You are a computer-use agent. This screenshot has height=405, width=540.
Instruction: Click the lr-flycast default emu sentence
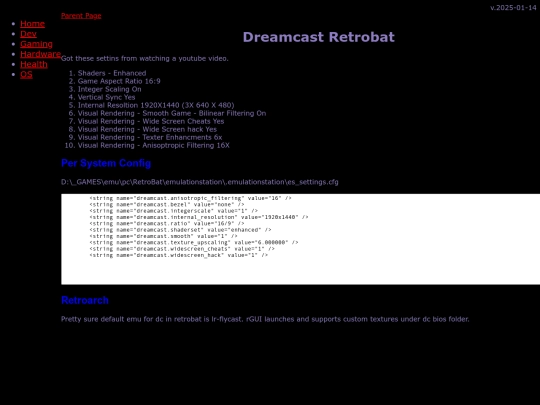tap(265, 319)
